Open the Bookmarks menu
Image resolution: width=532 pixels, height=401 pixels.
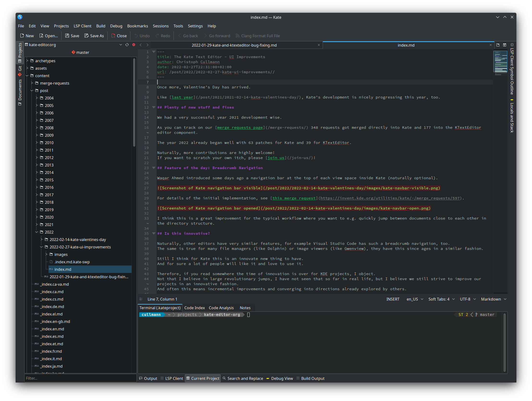(x=138, y=26)
